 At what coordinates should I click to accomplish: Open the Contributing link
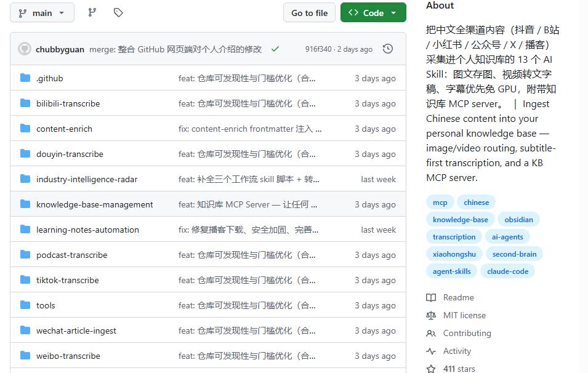pyautogui.click(x=467, y=333)
